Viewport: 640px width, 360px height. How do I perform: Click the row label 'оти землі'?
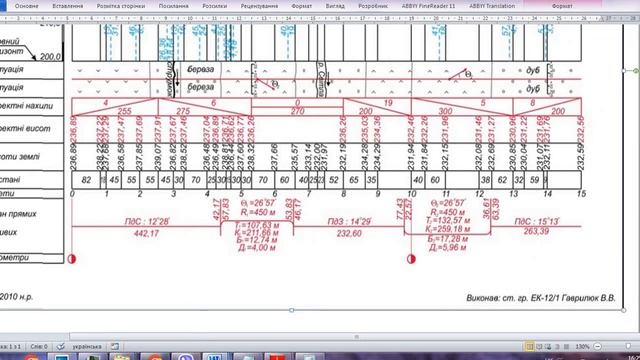click(x=20, y=157)
